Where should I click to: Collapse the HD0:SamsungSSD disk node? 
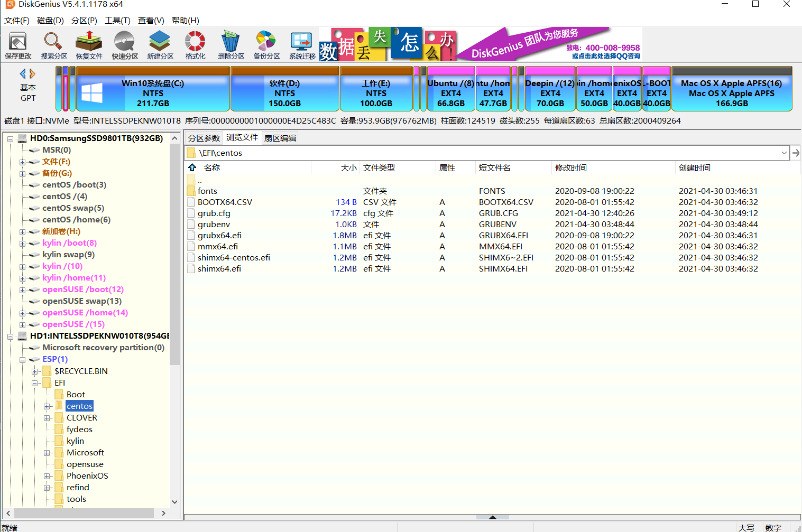[x=10, y=138]
